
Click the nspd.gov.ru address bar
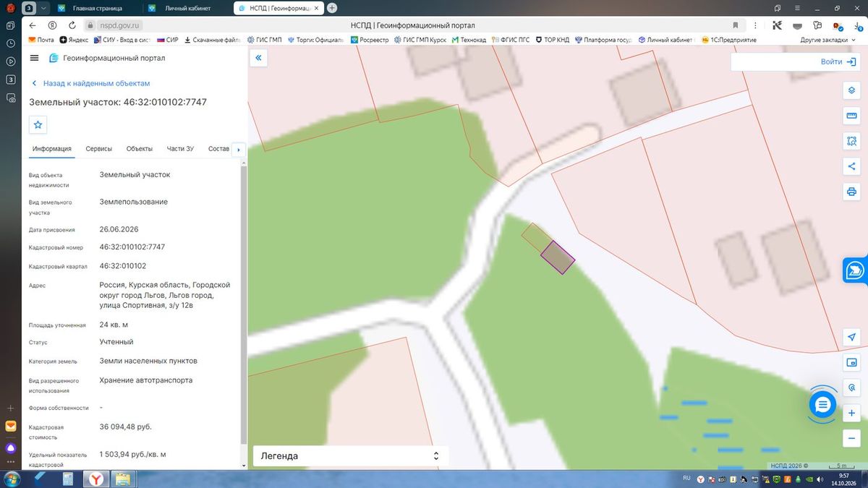coord(119,25)
